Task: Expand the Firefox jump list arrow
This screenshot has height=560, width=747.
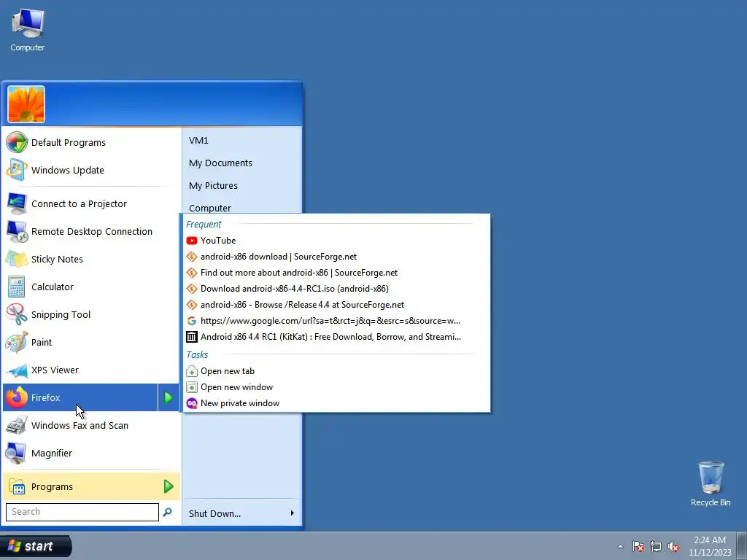Action: coord(169,397)
